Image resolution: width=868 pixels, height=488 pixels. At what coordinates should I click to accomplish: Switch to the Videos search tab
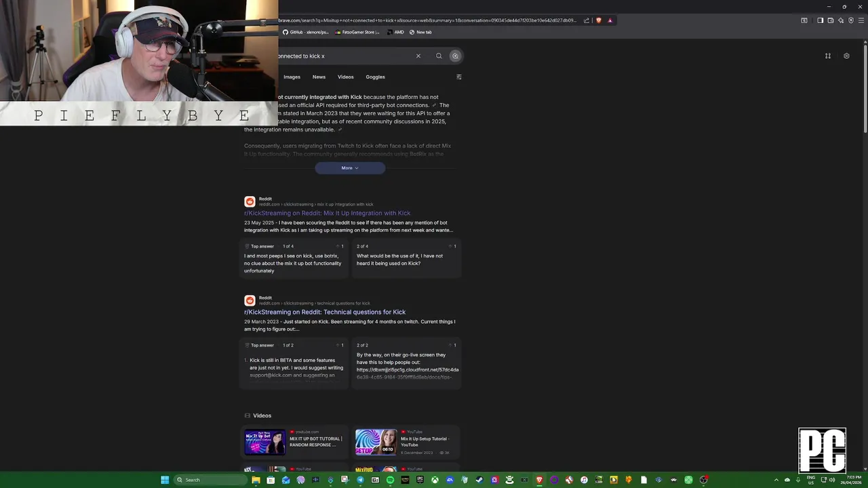pyautogui.click(x=346, y=77)
